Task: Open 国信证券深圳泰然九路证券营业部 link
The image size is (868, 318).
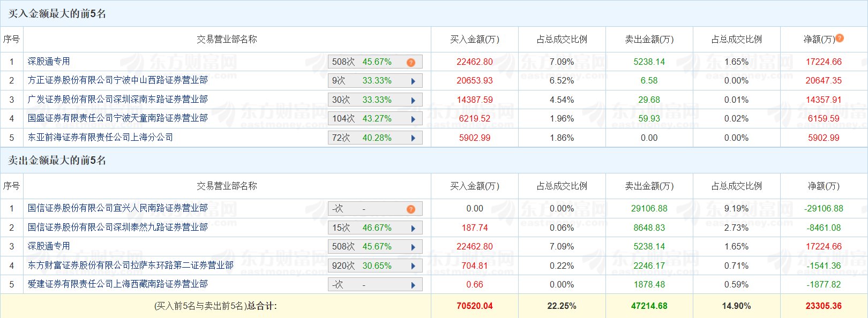Action: [x=118, y=228]
